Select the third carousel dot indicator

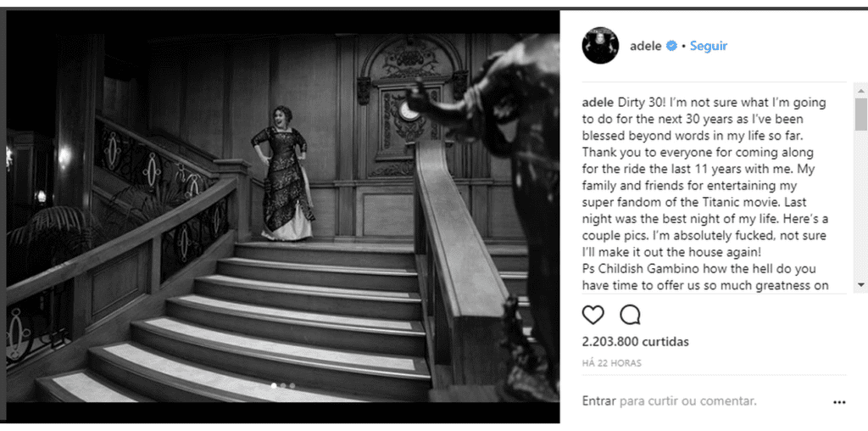pyautogui.click(x=292, y=385)
